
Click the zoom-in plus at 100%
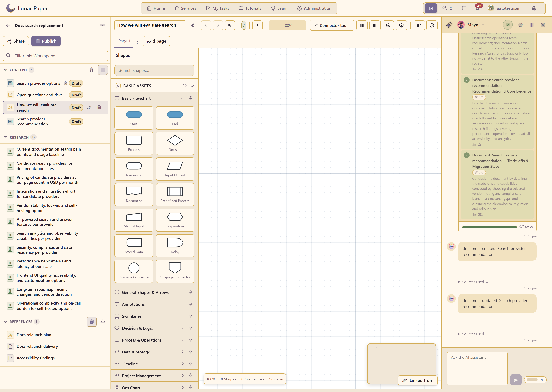tap(301, 26)
